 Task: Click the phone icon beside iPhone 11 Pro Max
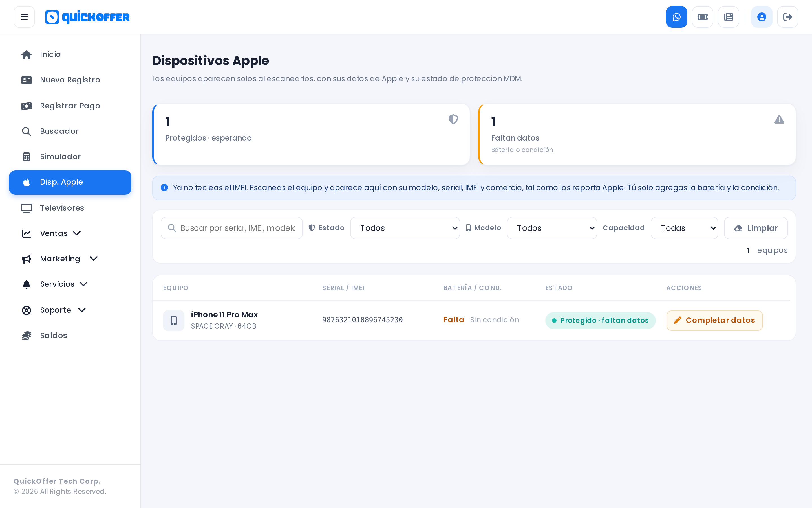pos(173,321)
